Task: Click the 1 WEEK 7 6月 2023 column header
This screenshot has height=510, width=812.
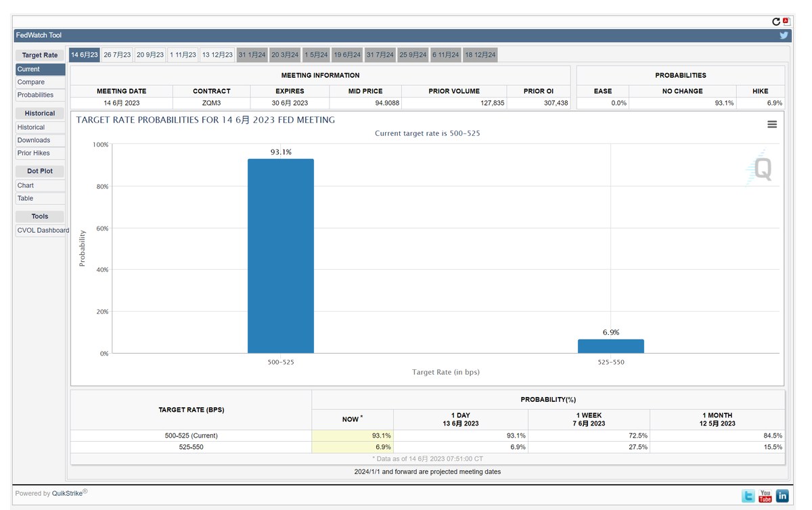Action: pos(589,419)
